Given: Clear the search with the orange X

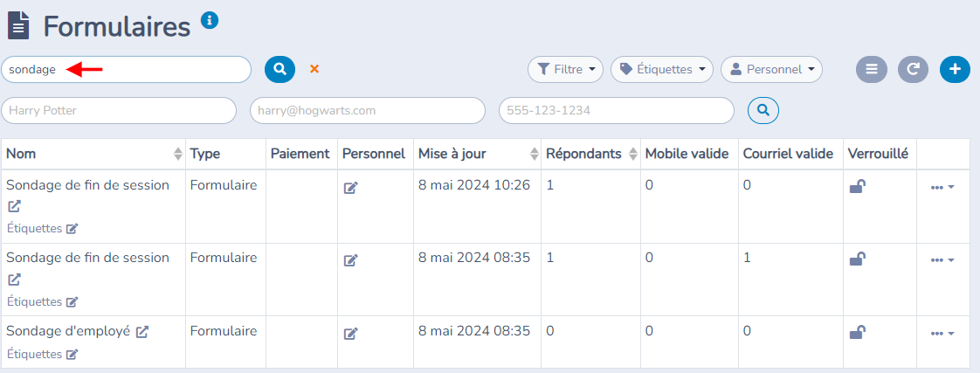Looking at the screenshot, I should click(314, 69).
